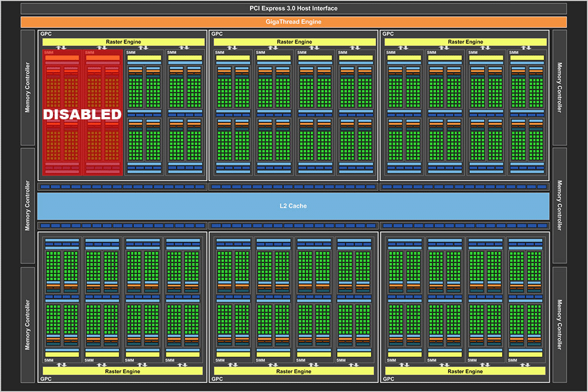Image resolution: width=588 pixels, height=392 pixels.
Task: Click the GPC label of the bottom-right cluster
Action: coord(388,380)
